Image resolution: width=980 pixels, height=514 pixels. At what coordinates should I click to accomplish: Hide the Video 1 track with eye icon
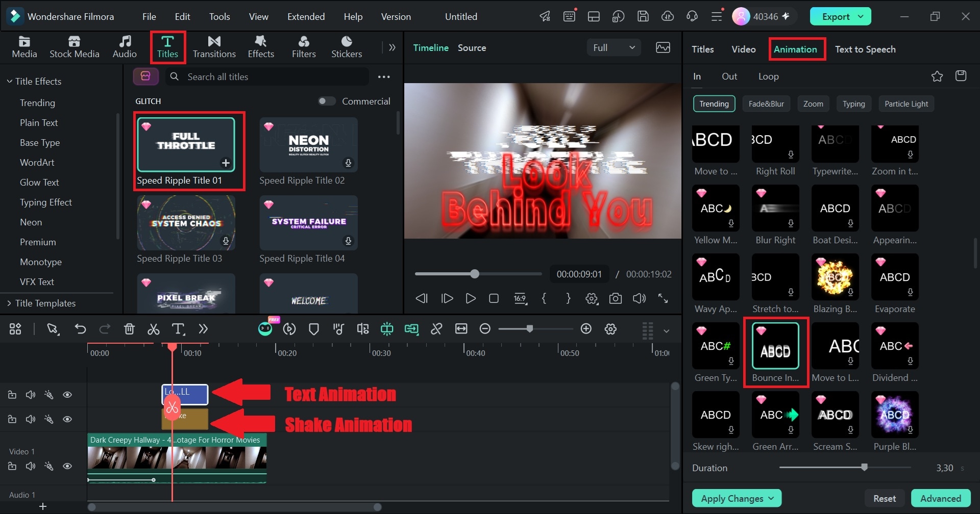point(67,466)
